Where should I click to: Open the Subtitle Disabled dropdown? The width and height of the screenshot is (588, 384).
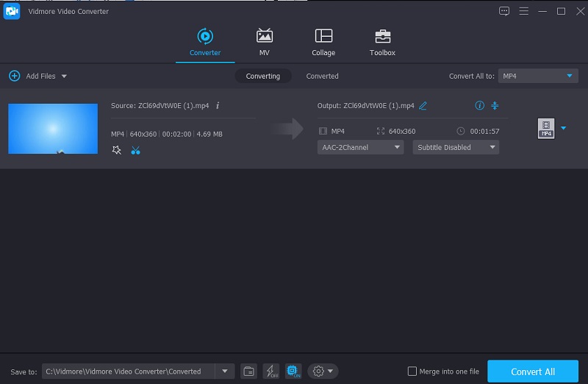click(x=455, y=147)
